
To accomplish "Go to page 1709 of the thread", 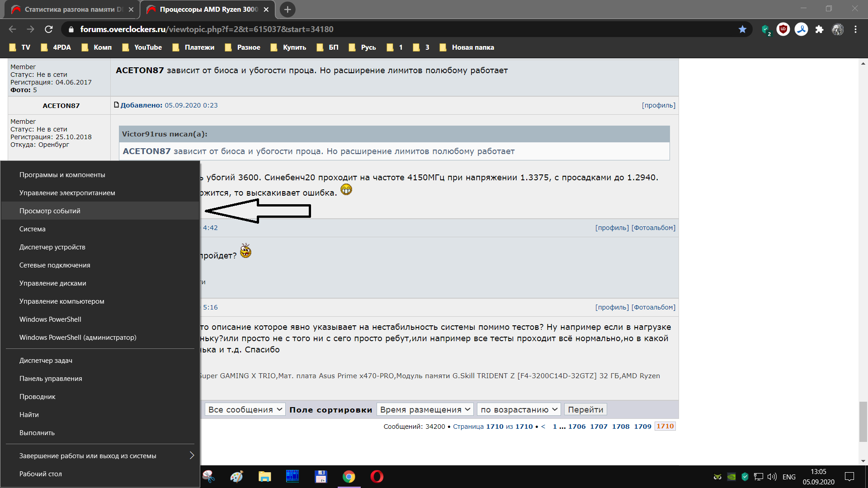I will (642, 426).
